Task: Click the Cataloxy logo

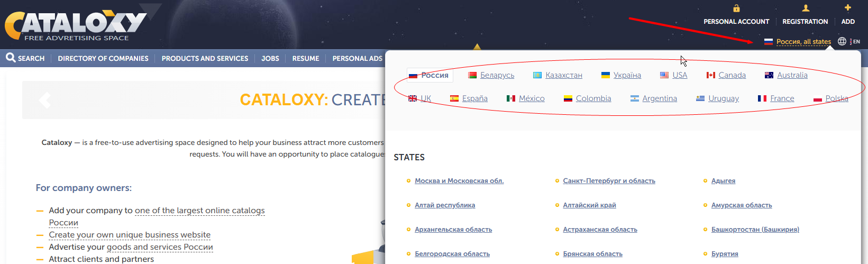Action: (x=76, y=25)
